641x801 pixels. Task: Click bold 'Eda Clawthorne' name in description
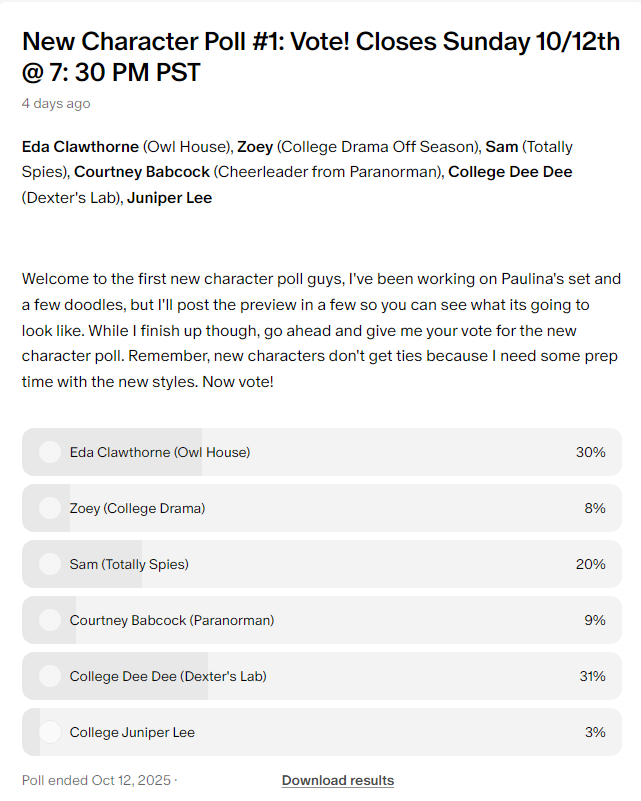click(x=80, y=147)
